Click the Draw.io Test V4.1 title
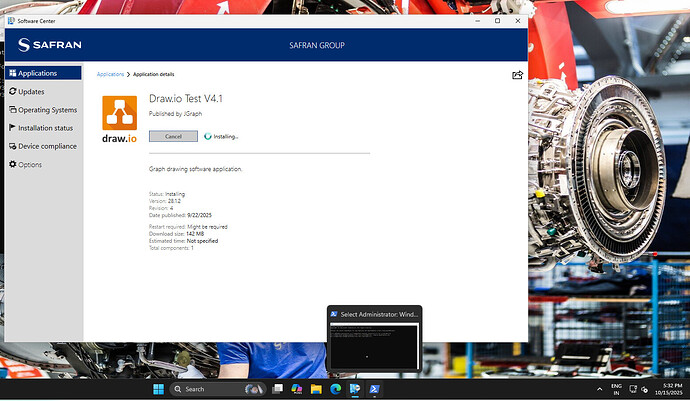 pos(186,99)
